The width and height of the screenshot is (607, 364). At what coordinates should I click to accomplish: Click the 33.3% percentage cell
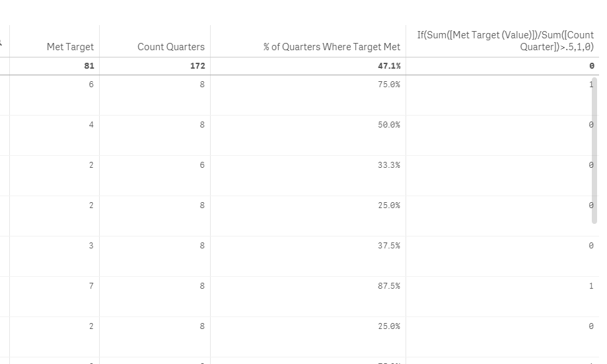(390, 165)
